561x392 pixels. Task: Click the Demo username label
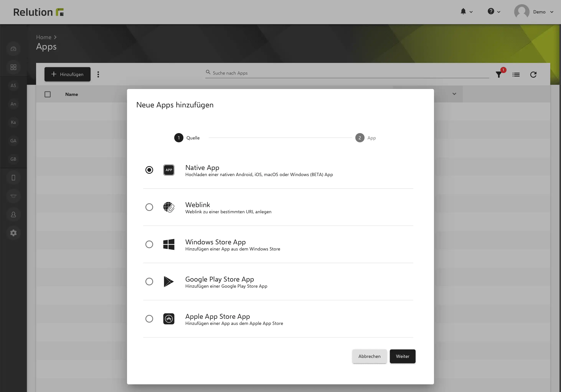[539, 12]
